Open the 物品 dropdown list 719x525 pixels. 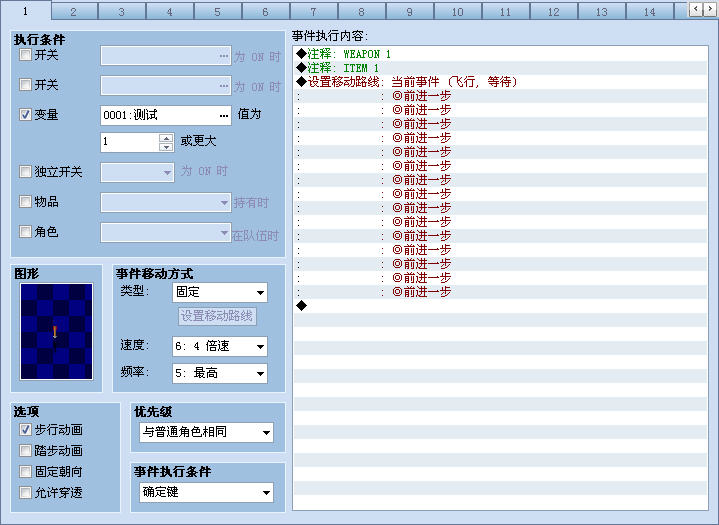click(166, 202)
